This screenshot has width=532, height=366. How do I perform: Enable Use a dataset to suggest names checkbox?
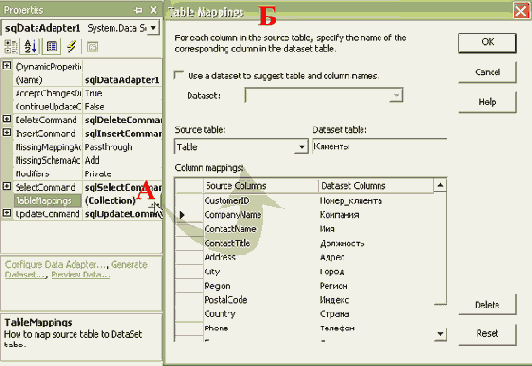click(178, 75)
